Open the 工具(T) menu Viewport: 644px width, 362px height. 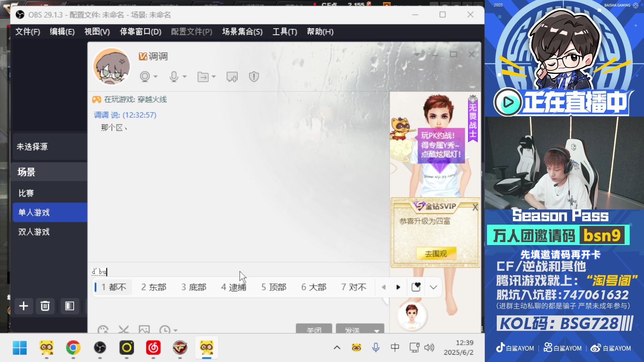point(285,32)
